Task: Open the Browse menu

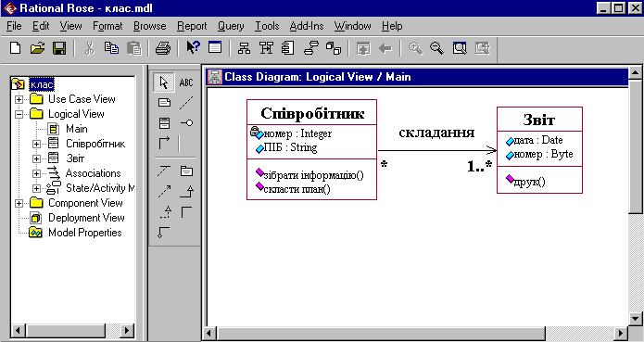Action: (149, 26)
